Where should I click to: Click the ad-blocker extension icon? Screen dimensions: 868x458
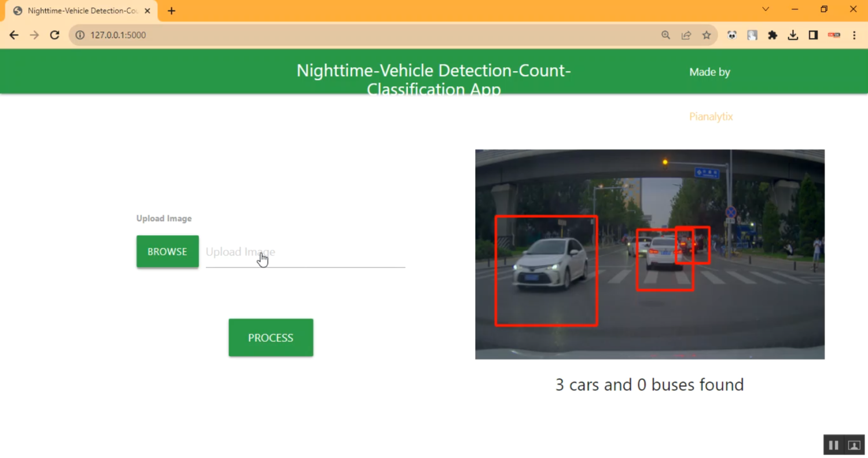[833, 35]
